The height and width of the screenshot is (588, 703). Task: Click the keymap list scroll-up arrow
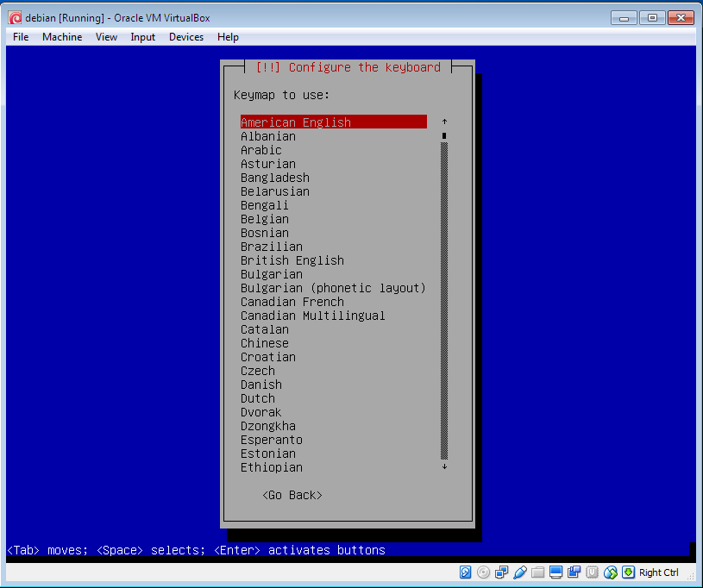coord(444,122)
